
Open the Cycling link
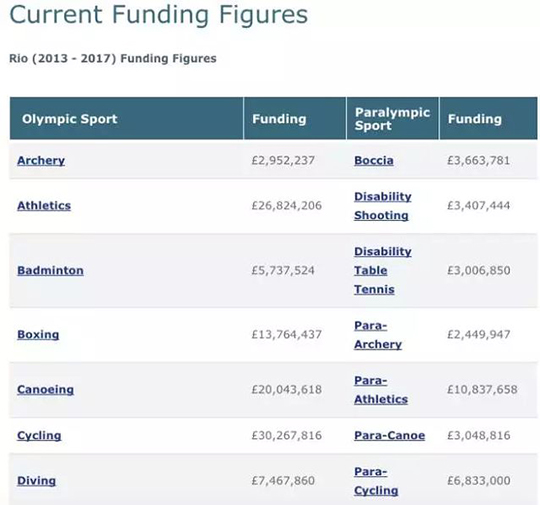click(39, 436)
